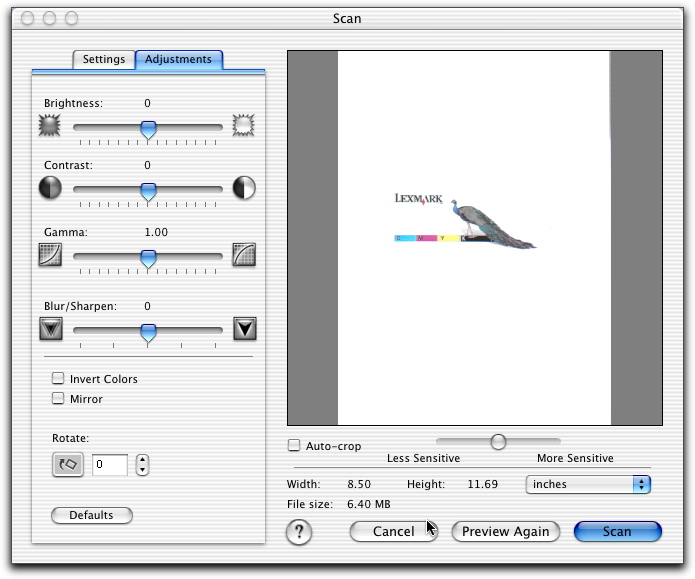Open help with the question mark button
The width and height of the screenshot is (695, 579).
tap(300, 533)
